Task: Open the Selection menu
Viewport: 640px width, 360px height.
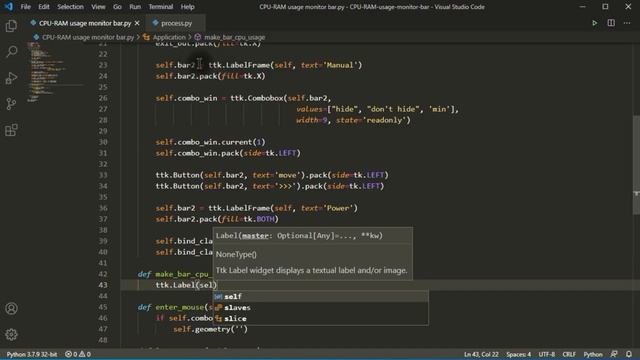Action: coord(70,7)
